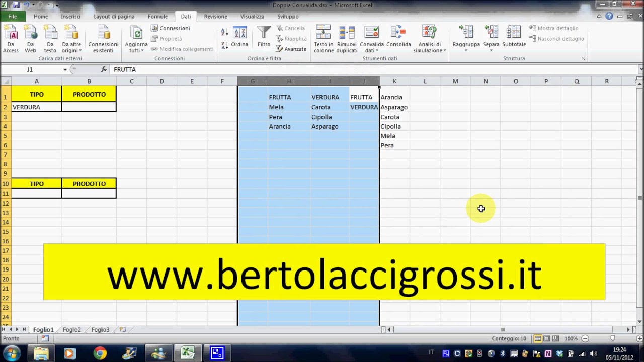Click the vertical scrollbar down arrow
644x362 pixels.
click(x=640, y=322)
